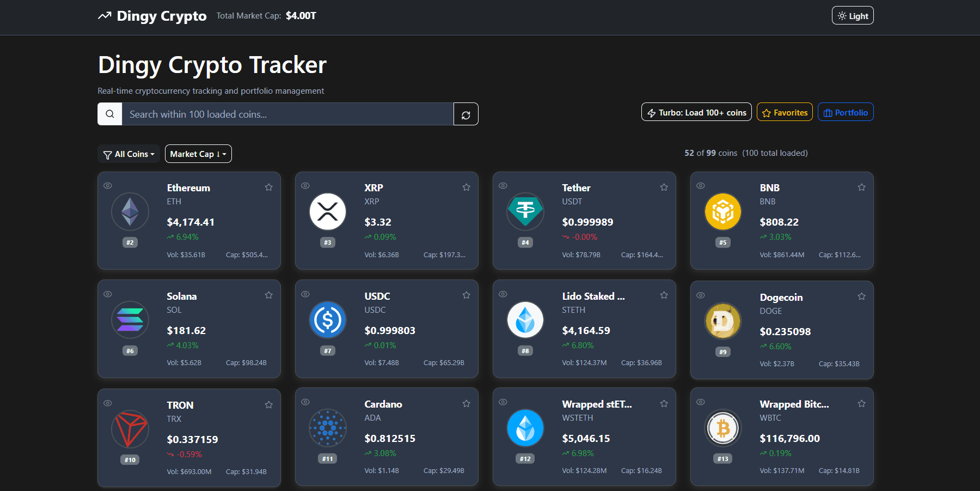980x491 pixels.
Task: Switch to the Favorites view
Action: 785,112
